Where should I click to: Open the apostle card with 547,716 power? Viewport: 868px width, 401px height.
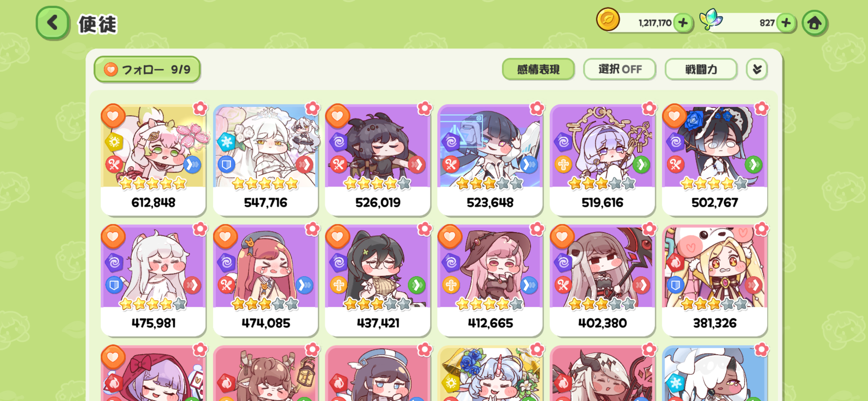tap(266, 160)
